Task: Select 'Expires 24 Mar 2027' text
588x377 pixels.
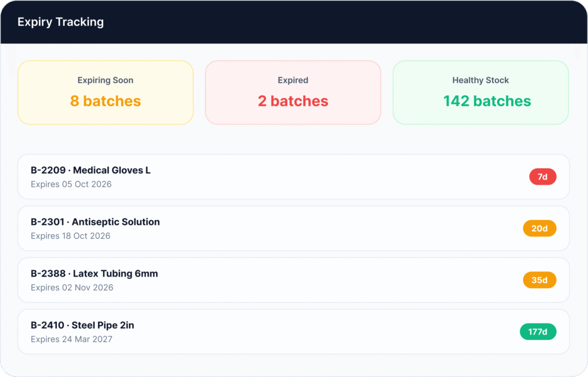Action: click(x=72, y=340)
